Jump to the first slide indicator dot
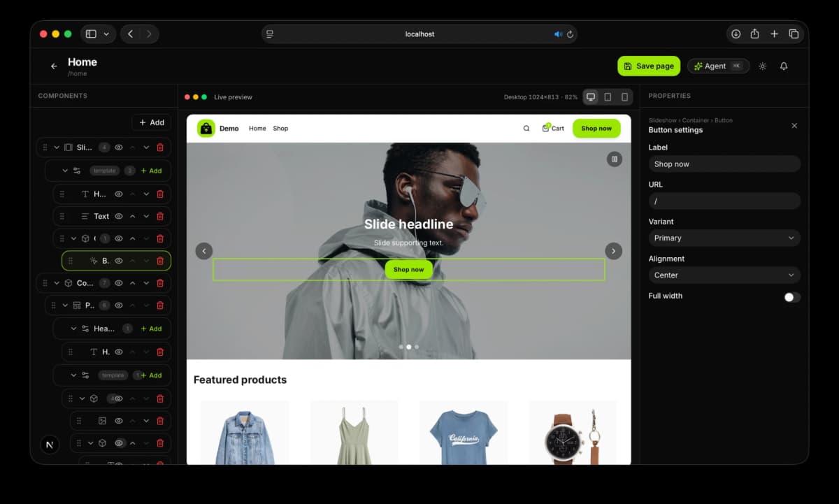This screenshot has width=839, height=504. (401, 347)
